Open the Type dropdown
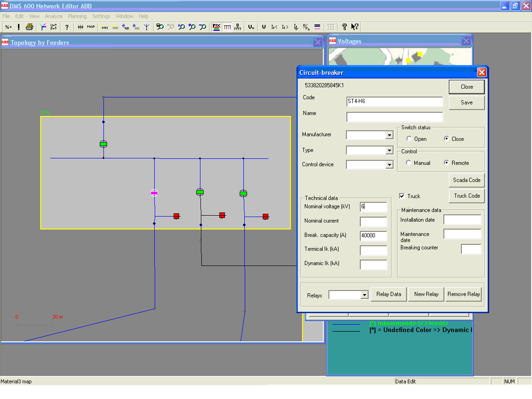Viewport: 532px width, 399px height. click(x=389, y=150)
